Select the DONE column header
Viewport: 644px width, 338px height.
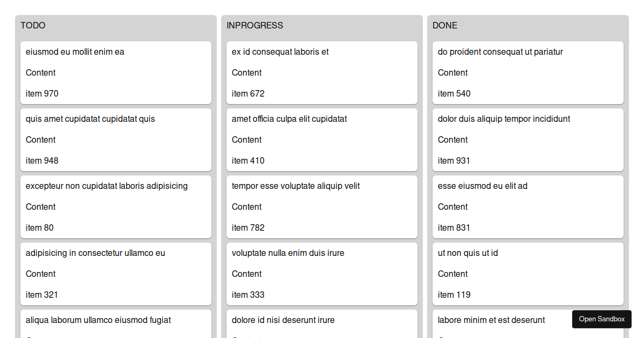(445, 25)
